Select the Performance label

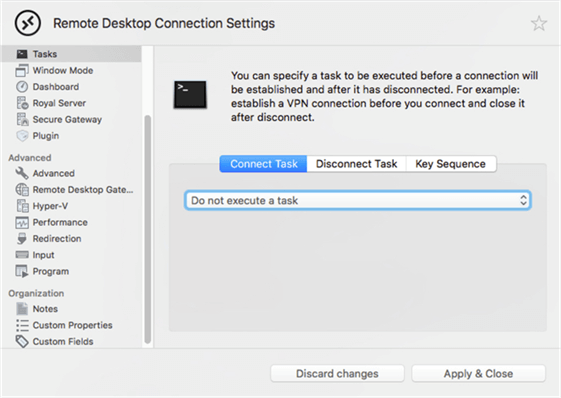pos(60,223)
